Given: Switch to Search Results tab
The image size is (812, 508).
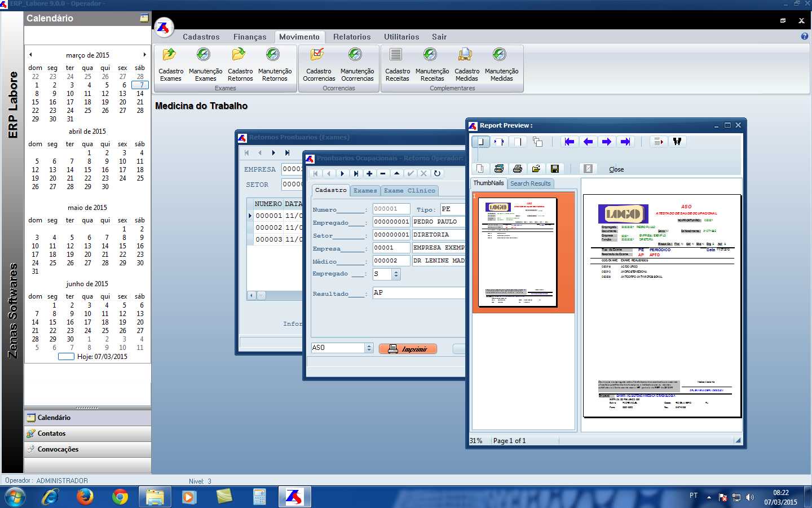Looking at the screenshot, I should coord(530,183).
